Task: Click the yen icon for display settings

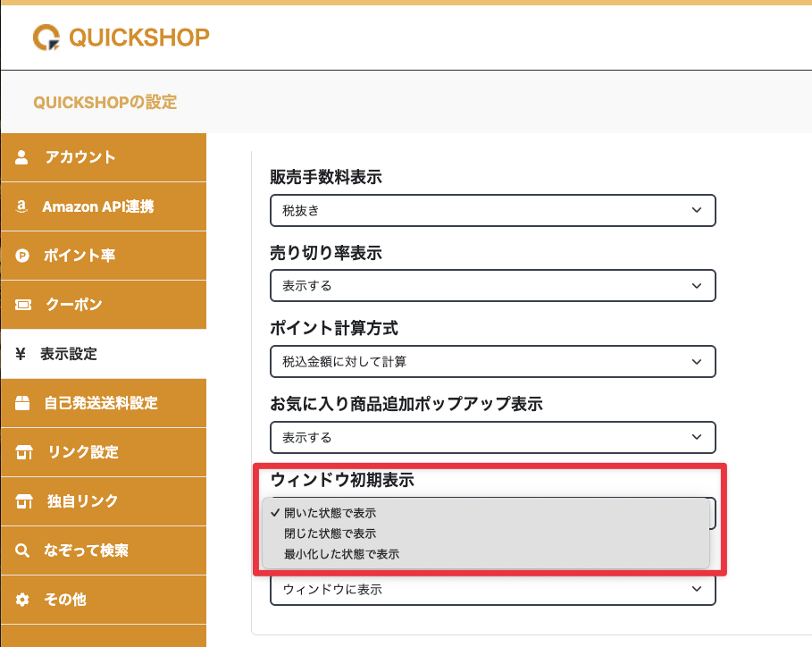Action: (x=21, y=354)
